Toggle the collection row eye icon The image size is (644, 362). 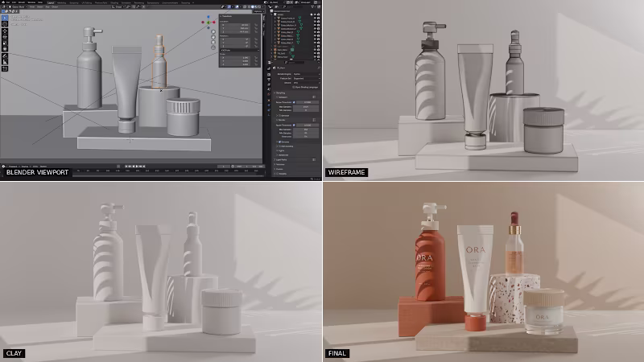pyautogui.click(x=315, y=14)
